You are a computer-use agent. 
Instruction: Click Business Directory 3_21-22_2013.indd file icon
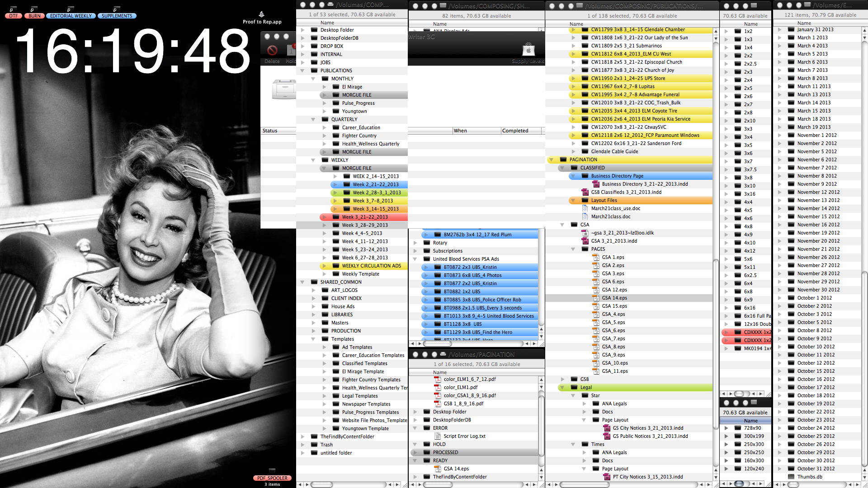tap(596, 184)
